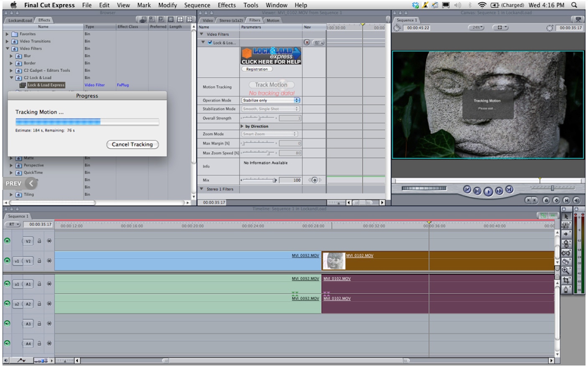Select the Roll edit tool
Screen dimensions: 588x368
click(566, 243)
